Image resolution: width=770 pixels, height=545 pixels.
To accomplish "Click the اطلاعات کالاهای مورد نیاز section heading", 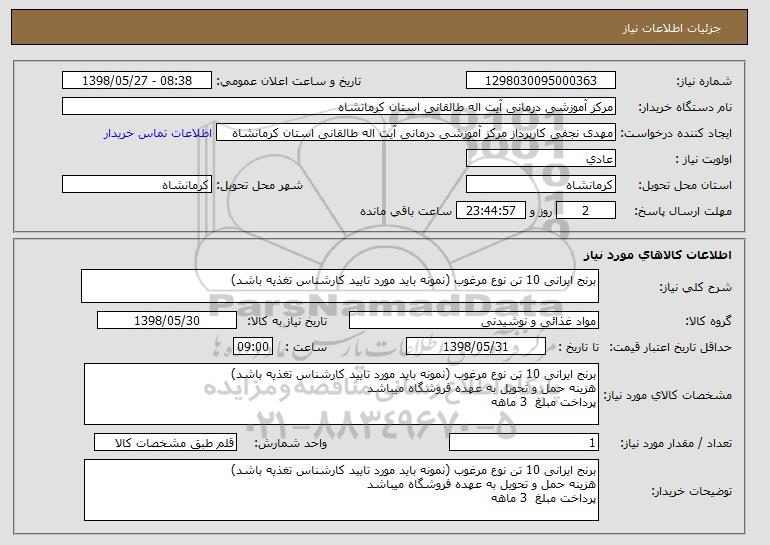I will click(x=658, y=254).
